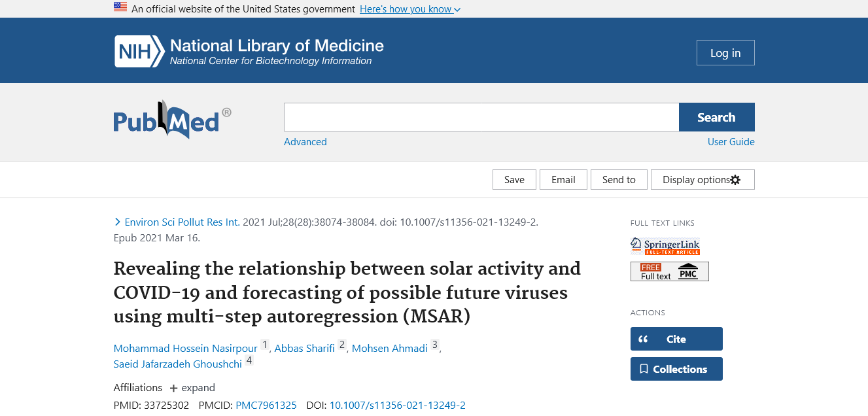Screen dimensions: 868x416
Task: Click the Search button
Action: point(717,117)
